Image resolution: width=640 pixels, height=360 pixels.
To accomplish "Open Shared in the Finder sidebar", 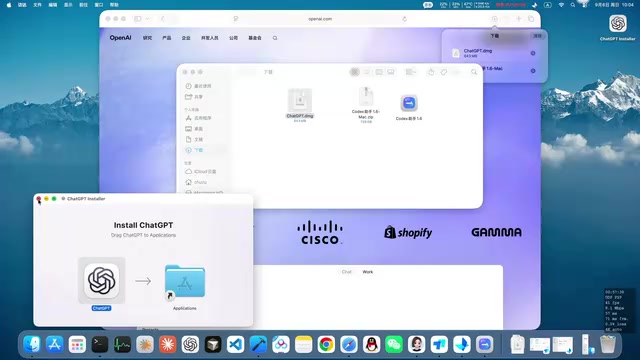I will (198, 97).
